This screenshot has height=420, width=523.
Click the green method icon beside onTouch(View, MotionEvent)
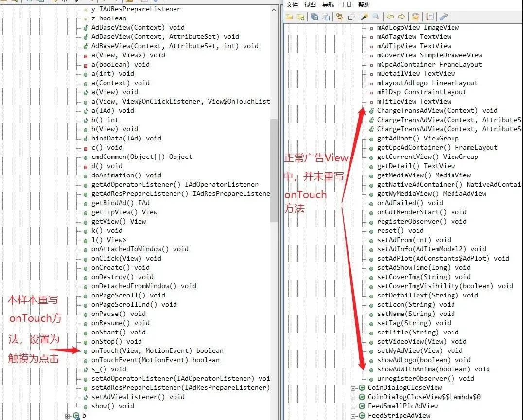[86, 351]
